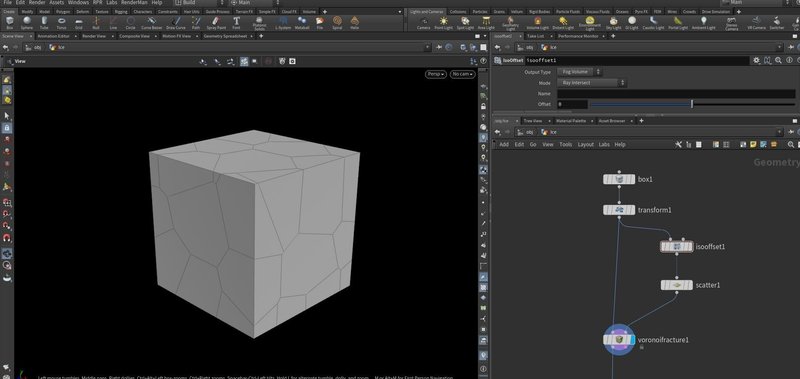Select the box1 node
The width and height of the screenshot is (800, 379).
pos(619,180)
